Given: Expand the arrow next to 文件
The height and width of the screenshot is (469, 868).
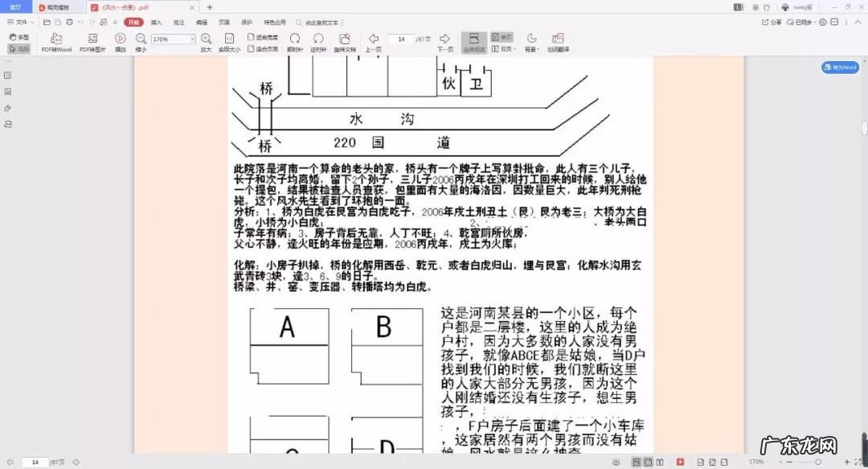Looking at the screenshot, I should point(33,23).
